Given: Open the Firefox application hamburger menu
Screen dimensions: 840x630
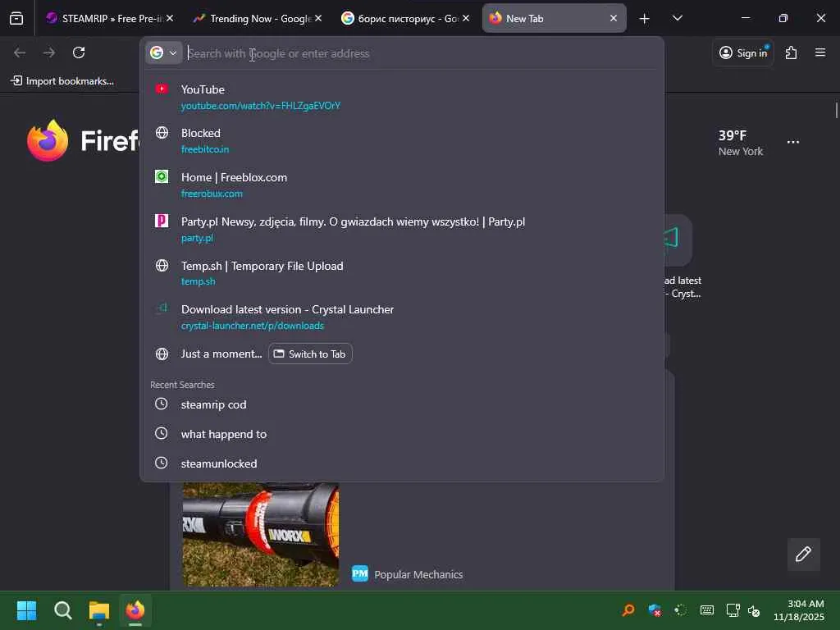Looking at the screenshot, I should (x=820, y=52).
